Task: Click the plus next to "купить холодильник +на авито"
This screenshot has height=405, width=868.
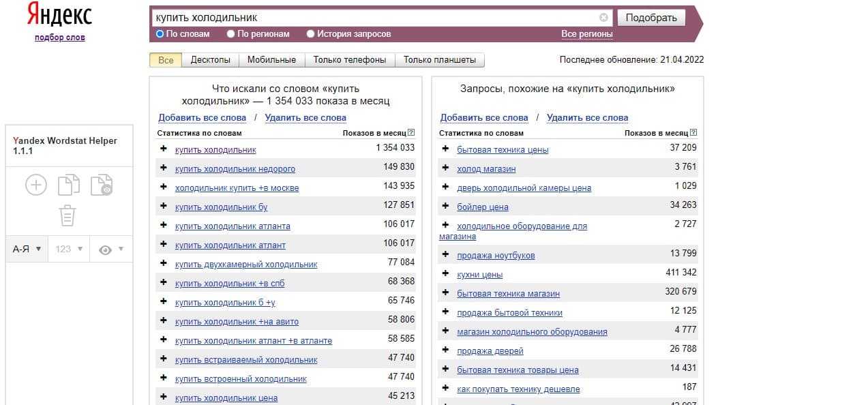Action: 164,320
